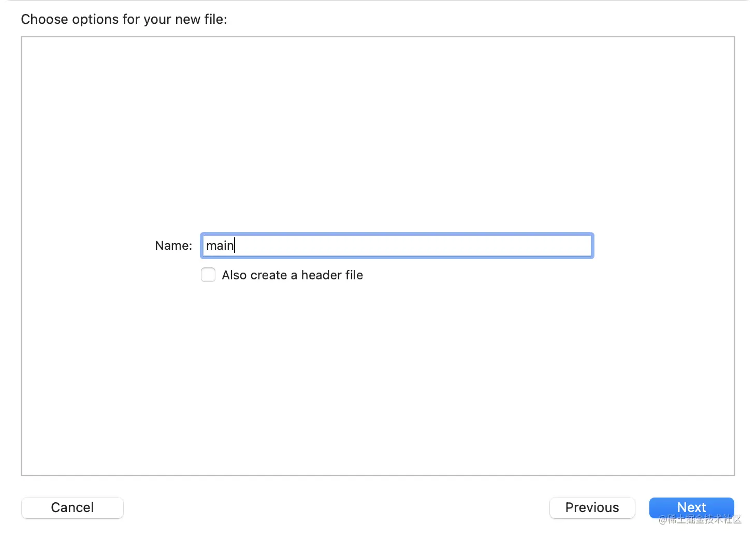Click the Name text field

click(x=397, y=246)
